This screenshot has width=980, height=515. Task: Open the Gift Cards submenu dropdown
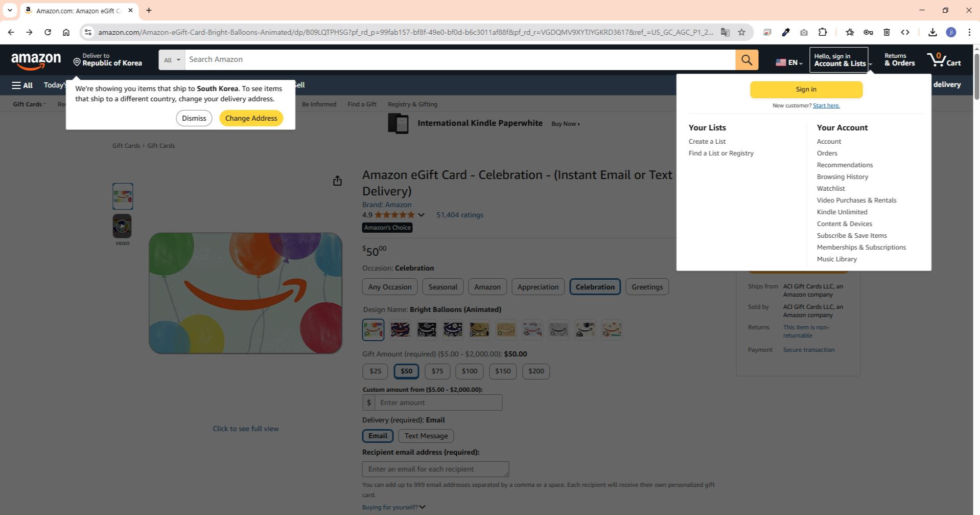29,104
